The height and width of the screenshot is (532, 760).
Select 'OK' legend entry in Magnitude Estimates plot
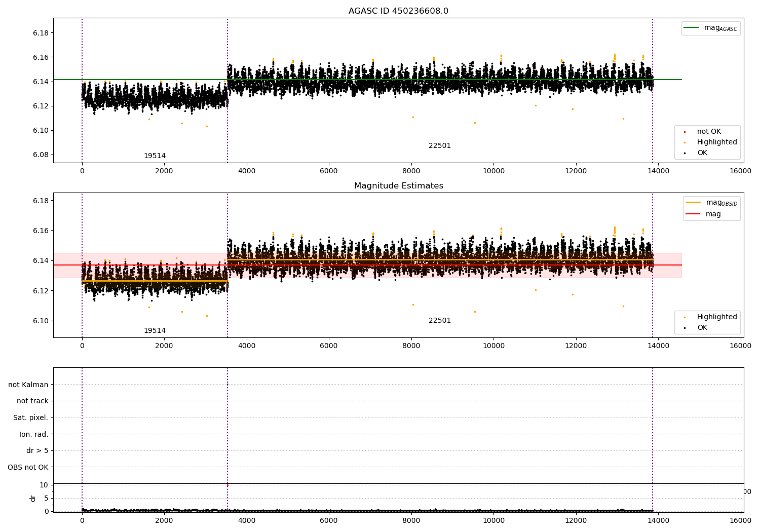click(x=695, y=328)
